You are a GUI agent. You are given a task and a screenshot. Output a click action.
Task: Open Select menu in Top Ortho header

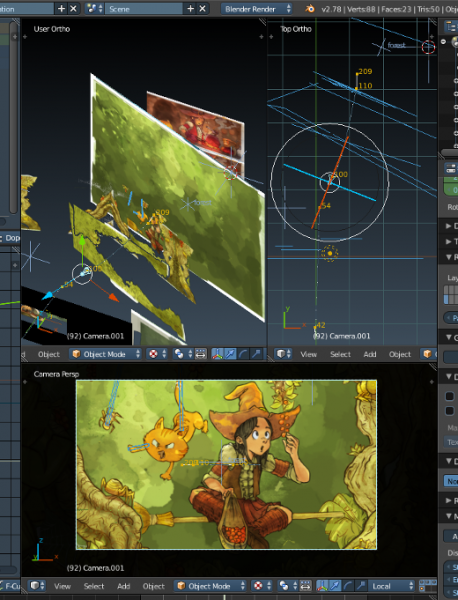coord(340,354)
